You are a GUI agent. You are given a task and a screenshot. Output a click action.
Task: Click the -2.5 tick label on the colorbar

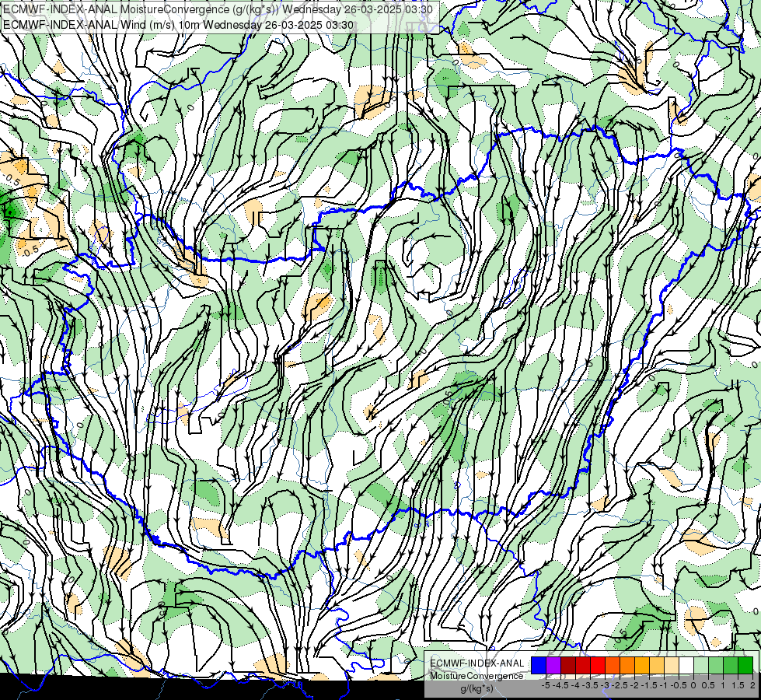[620, 685]
